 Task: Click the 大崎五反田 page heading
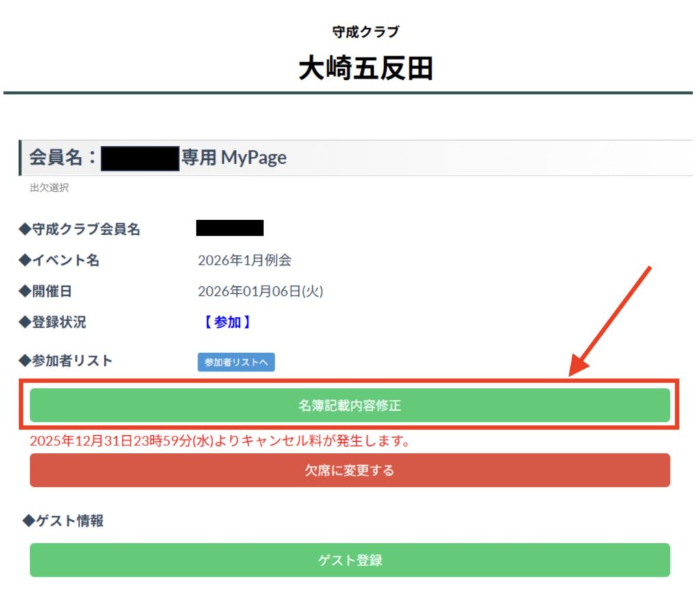(x=366, y=69)
